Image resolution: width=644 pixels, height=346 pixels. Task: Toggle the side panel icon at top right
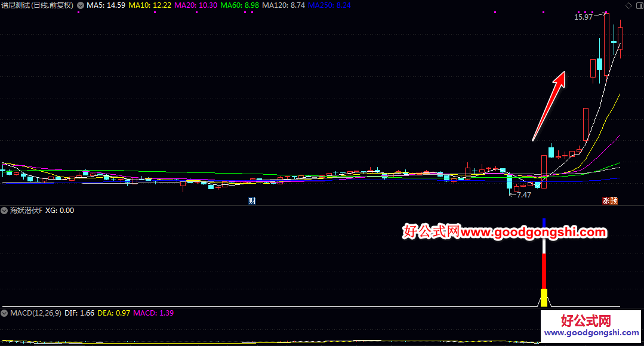(639, 5)
